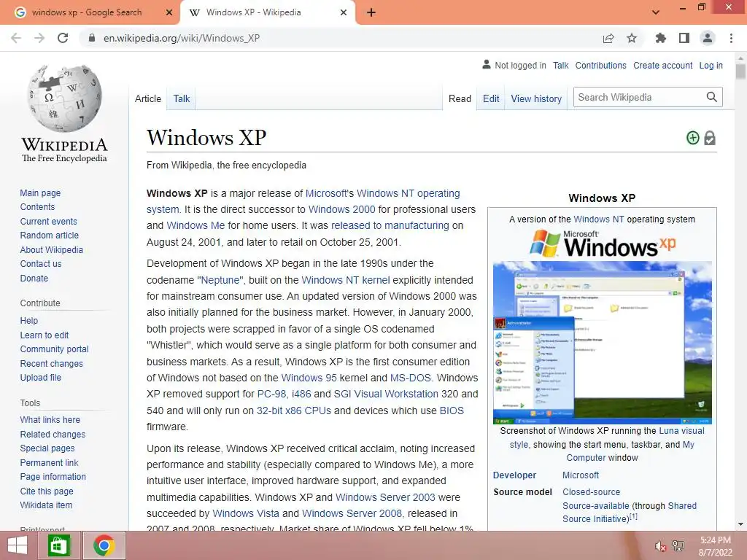Click the address bar URL
747x560 pixels.
[x=182, y=38]
